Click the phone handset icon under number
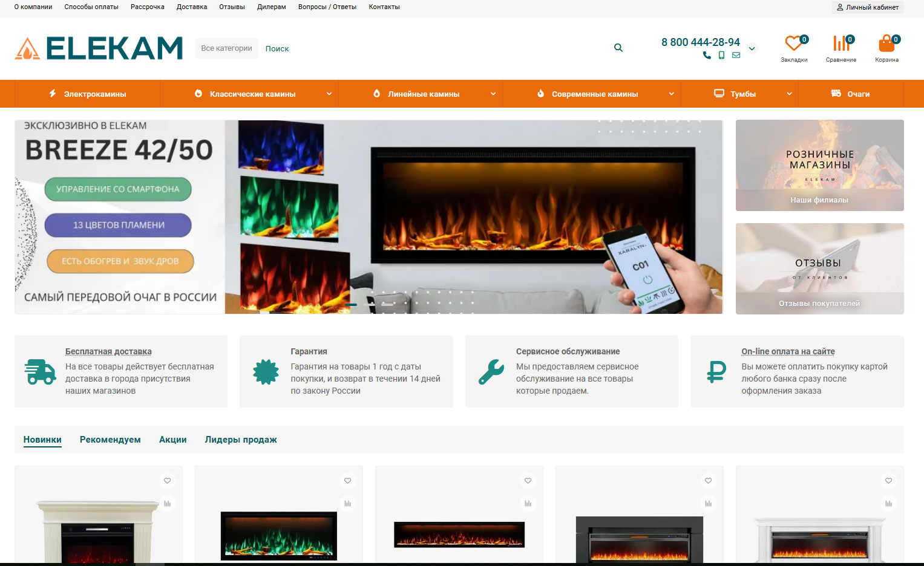This screenshot has width=924, height=566. click(707, 55)
